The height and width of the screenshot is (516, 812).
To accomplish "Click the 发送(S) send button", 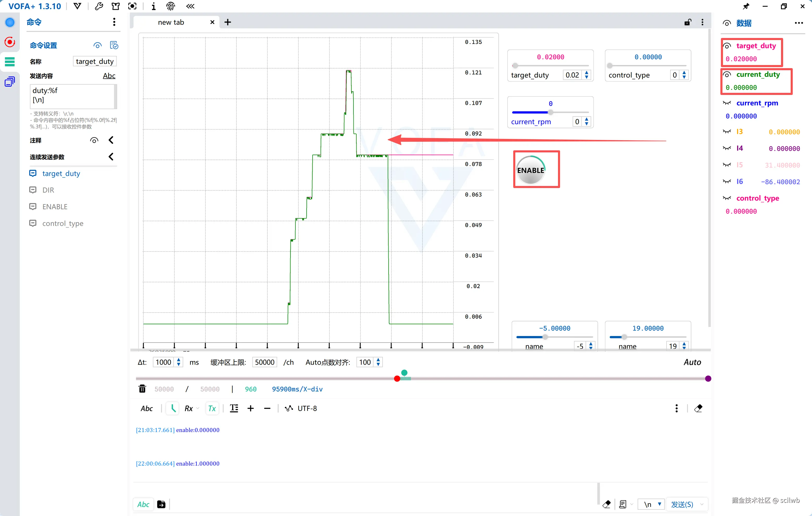I will pyautogui.click(x=682, y=504).
